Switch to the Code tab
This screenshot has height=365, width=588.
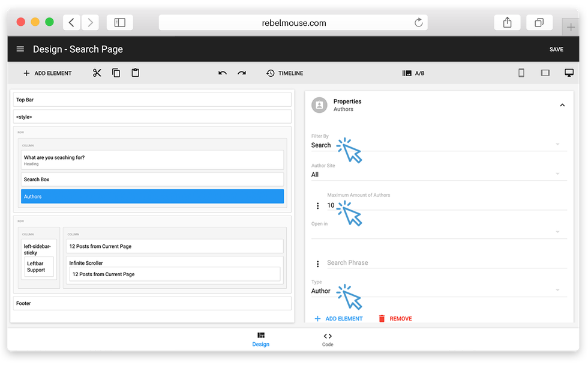(x=328, y=339)
